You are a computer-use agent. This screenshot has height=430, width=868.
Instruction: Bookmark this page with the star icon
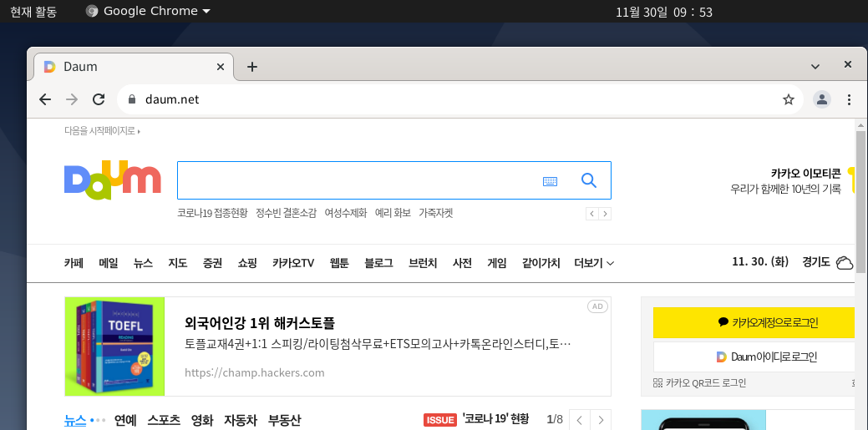[x=789, y=99]
